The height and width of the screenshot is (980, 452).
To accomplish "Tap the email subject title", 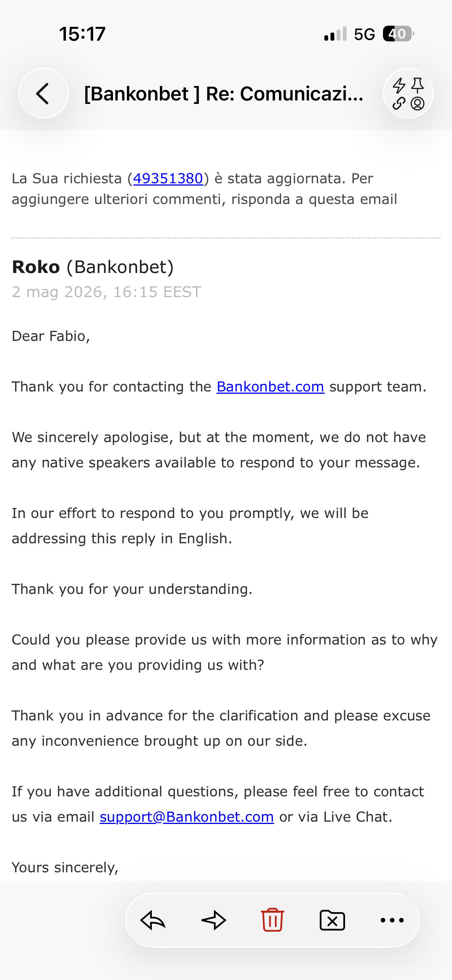I will coord(224,94).
